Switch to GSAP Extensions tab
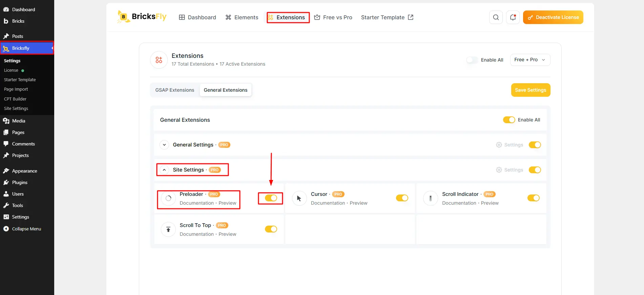Screen dimensions: 644x295 coord(175,90)
